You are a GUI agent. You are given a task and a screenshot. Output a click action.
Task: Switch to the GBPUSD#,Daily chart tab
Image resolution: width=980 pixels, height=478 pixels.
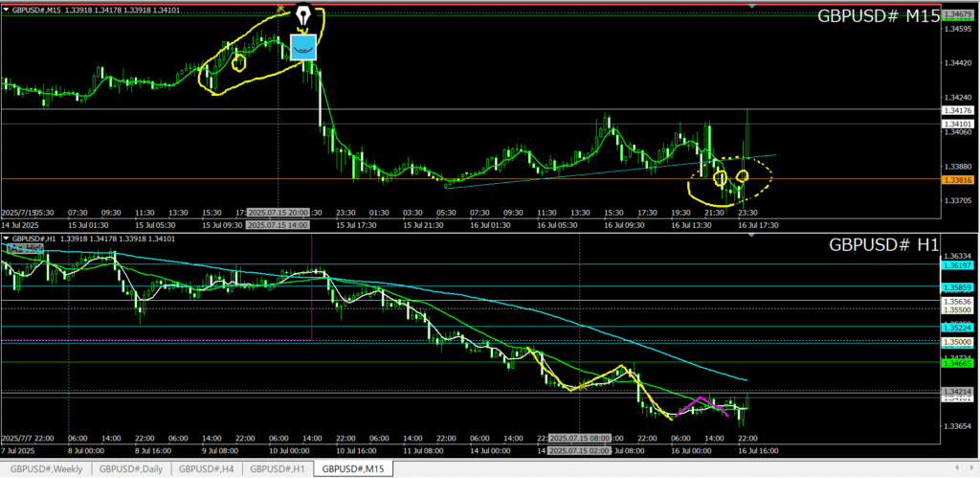(x=130, y=468)
